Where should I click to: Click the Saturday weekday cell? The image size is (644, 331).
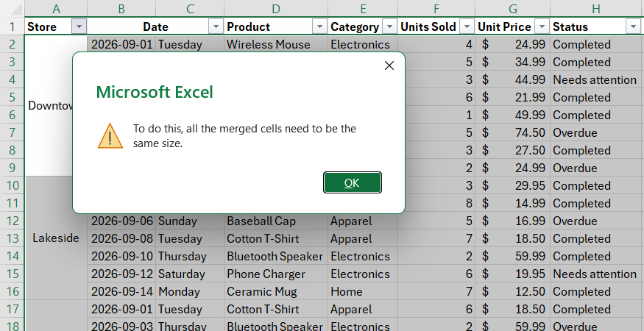190,274
